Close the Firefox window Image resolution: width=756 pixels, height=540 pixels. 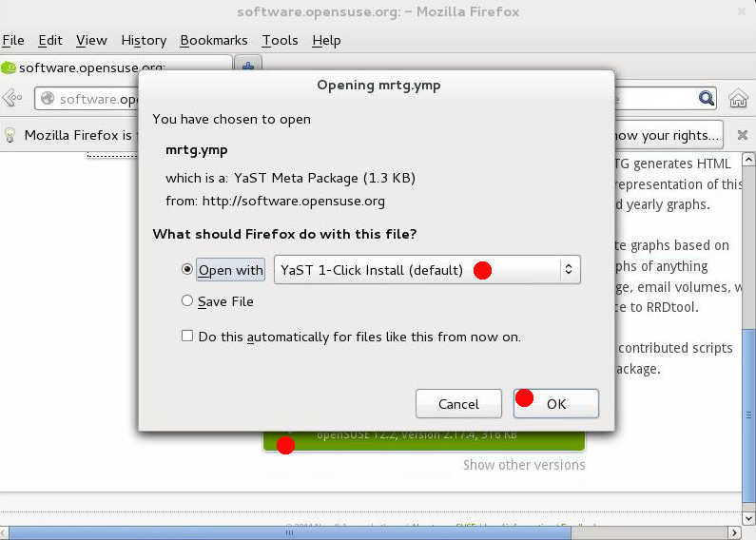point(742,11)
